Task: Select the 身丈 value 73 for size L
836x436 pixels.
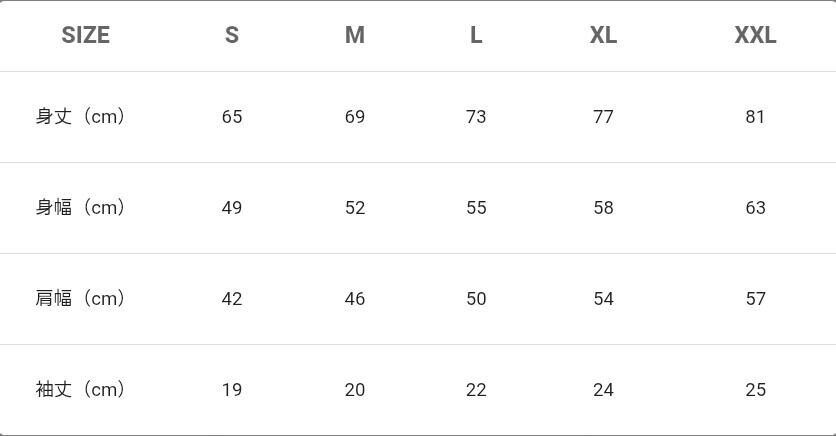Action: pos(476,117)
